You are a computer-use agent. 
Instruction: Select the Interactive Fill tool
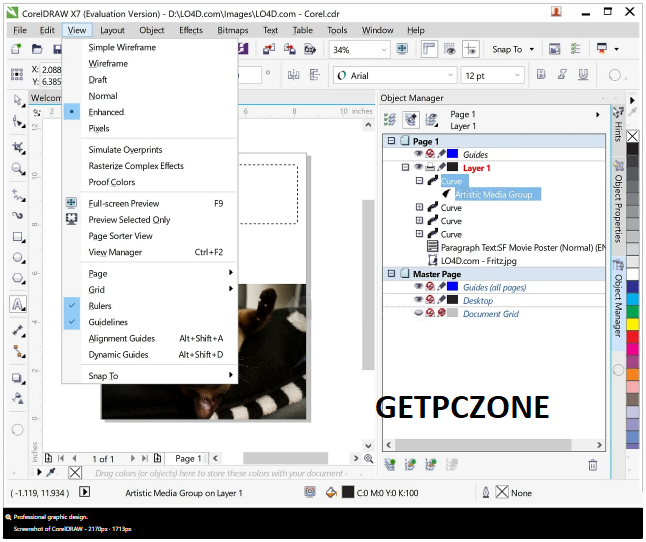click(18, 398)
